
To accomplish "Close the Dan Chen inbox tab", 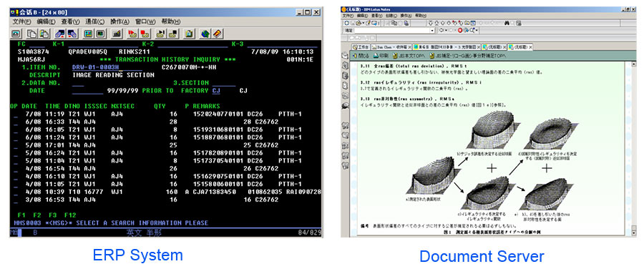I will [x=410, y=47].
